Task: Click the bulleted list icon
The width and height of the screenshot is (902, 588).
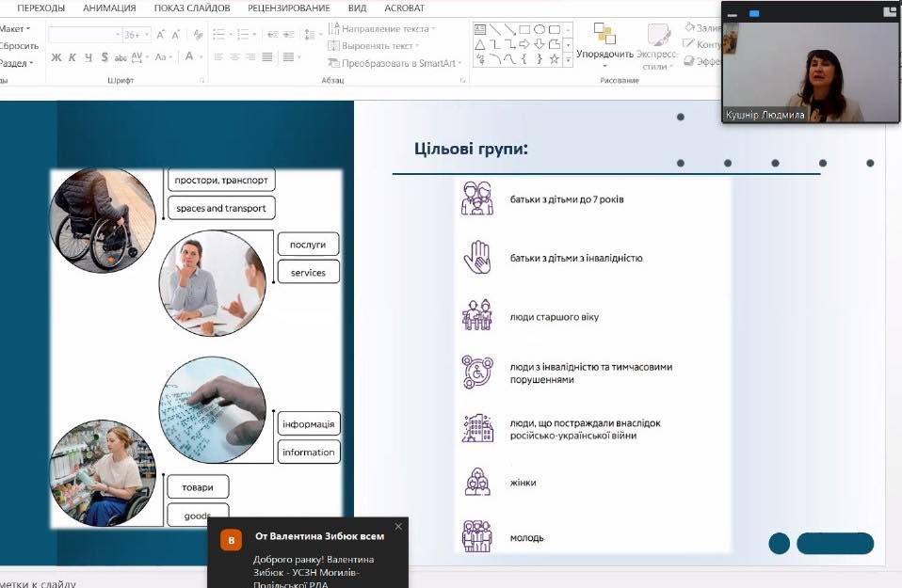Action: [x=218, y=35]
